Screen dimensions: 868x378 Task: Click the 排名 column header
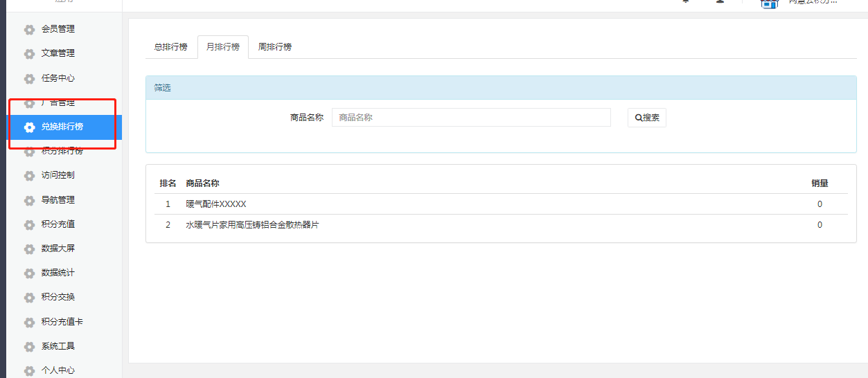(x=168, y=183)
